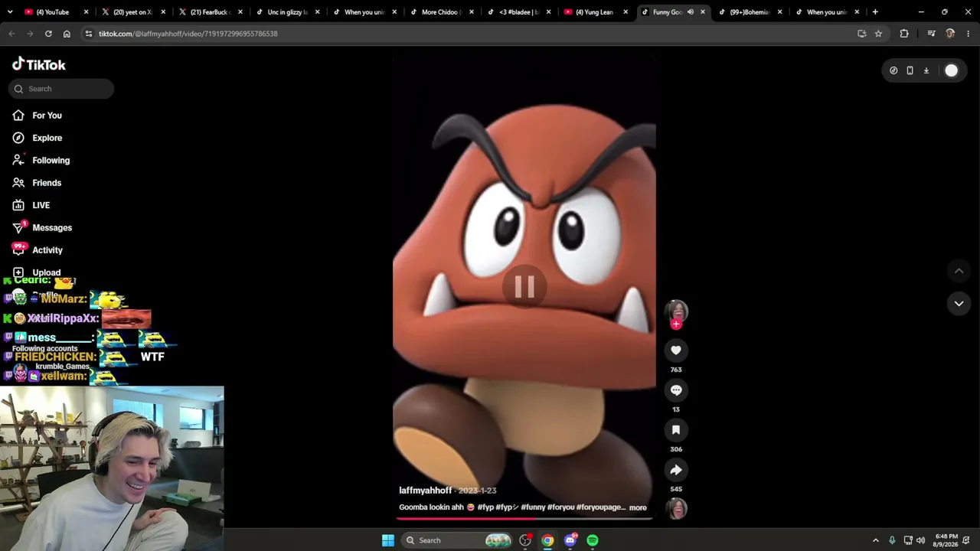The width and height of the screenshot is (980, 551).
Task: Open the media controls button
Action: coord(931,34)
